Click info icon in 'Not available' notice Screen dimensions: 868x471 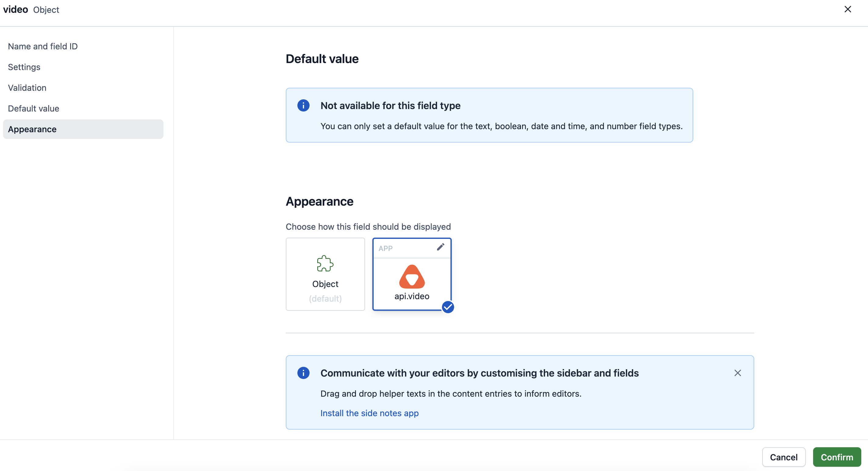(303, 106)
